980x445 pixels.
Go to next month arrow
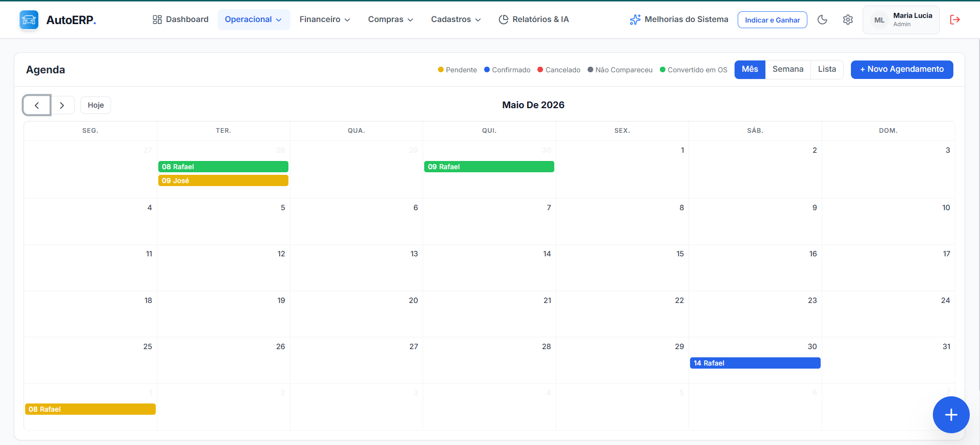pos(62,105)
